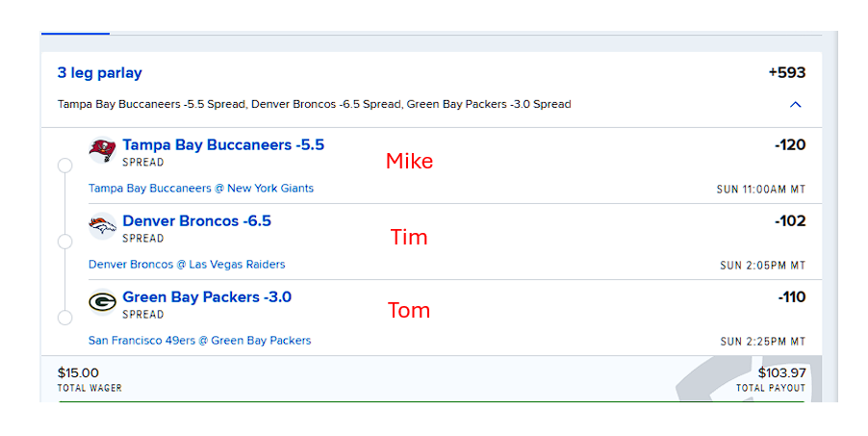Click the Denver Broncos team logo

tap(102, 226)
